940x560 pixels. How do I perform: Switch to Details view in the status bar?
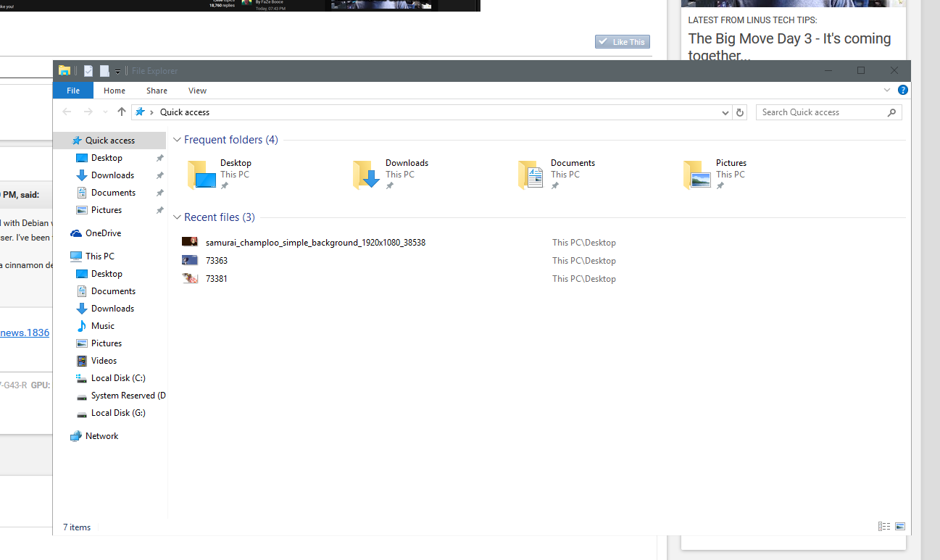pyautogui.click(x=883, y=527)
